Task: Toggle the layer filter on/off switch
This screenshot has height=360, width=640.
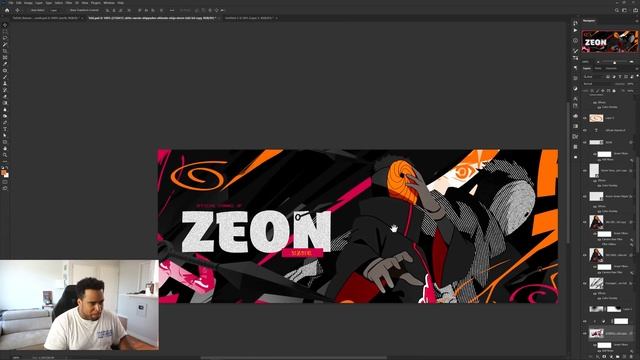Action: pos(637,76)
